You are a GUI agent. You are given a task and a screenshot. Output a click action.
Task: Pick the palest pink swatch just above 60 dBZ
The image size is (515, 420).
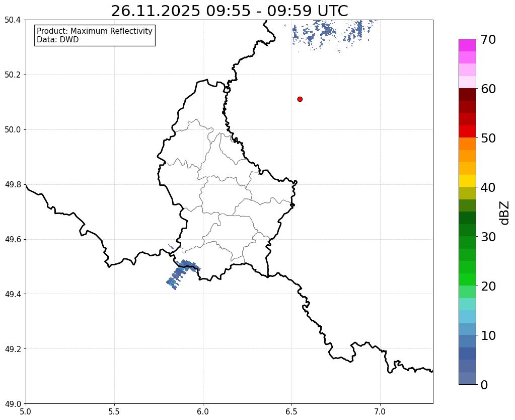coord(467,82)
